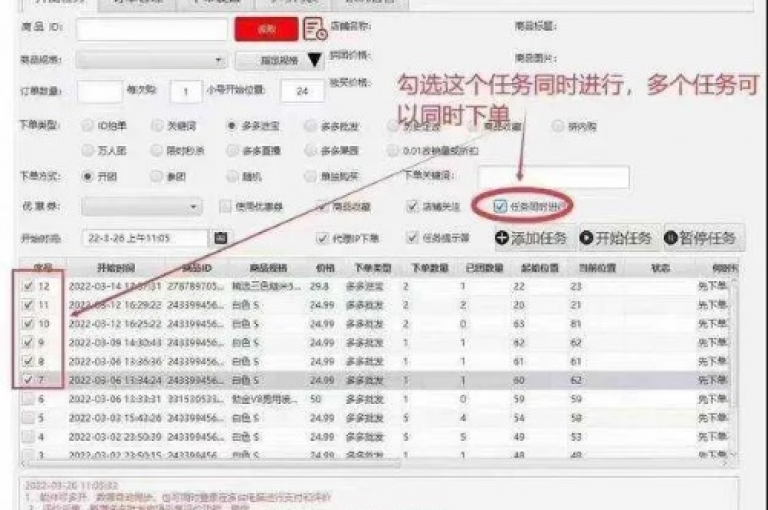Open the 商品规格 dropdown

[151, 60]
